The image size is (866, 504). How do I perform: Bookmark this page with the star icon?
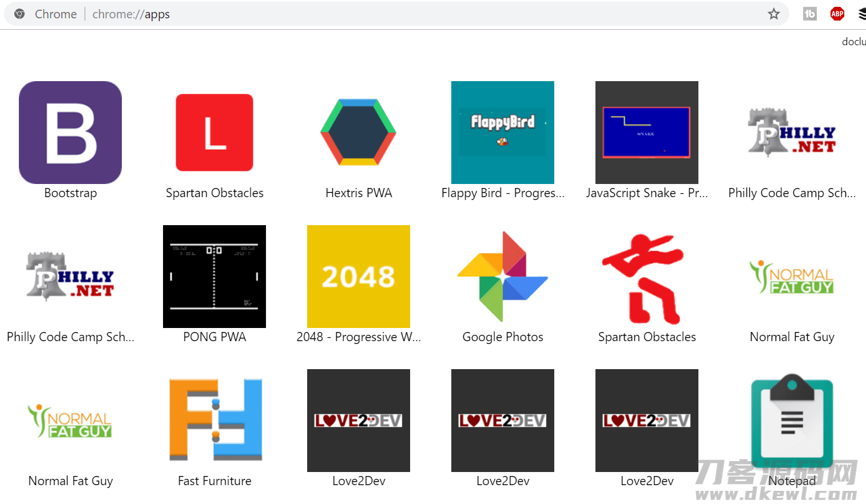(774, 14)
